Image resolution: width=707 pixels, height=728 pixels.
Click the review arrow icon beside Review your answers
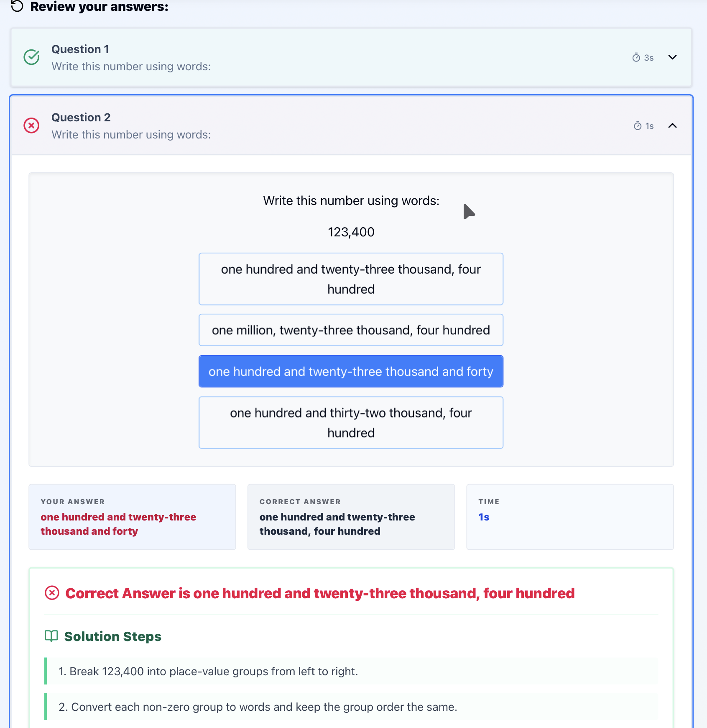click(x=17, y=6)
